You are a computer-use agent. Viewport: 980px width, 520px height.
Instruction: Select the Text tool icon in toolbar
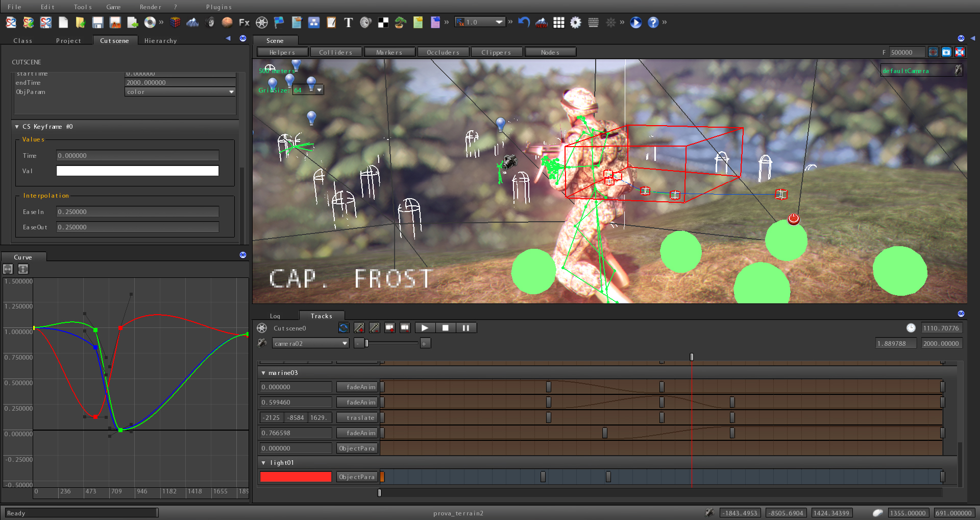[349, 22]
